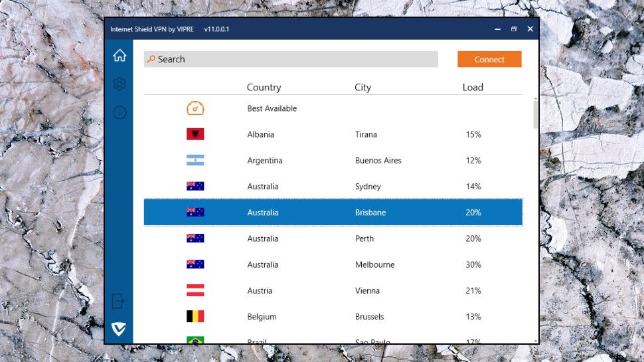Click the Argentina flag icon
This screenshot has height=362, width=644.
tap(195, 160)
